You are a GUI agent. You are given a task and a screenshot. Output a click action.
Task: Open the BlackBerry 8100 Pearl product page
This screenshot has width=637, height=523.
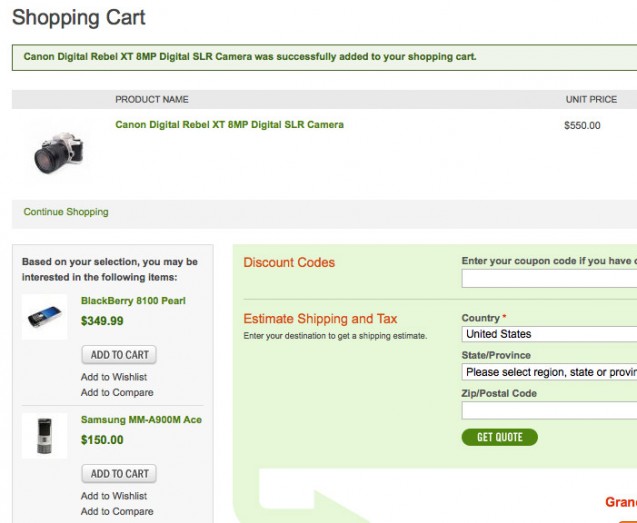tap(133, 301)
